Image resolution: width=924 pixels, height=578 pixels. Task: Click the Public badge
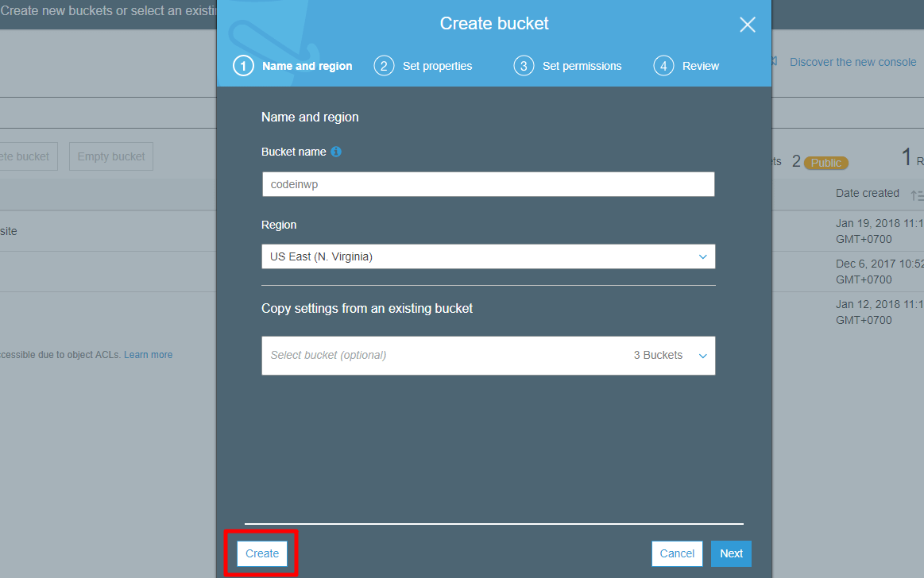coord(825,163)
